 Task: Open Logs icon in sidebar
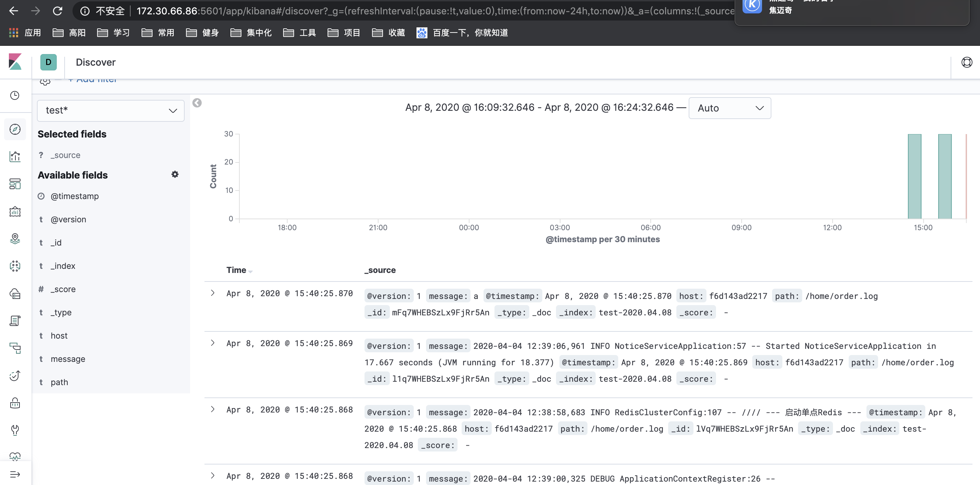(15, 321)
